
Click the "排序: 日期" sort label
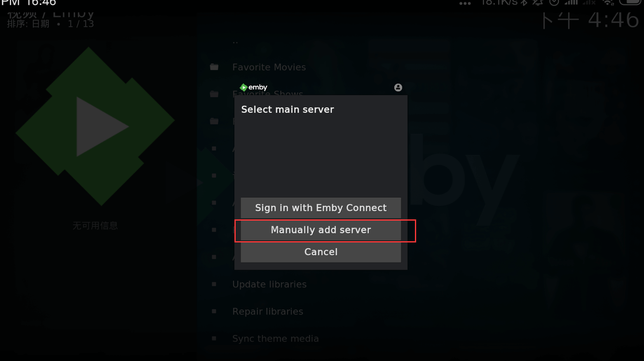point(28,24)
